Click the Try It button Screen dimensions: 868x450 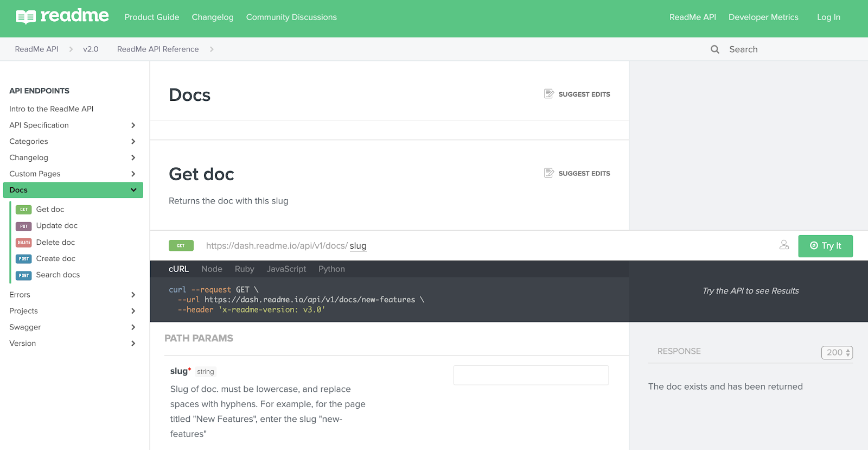click(826, 246)
